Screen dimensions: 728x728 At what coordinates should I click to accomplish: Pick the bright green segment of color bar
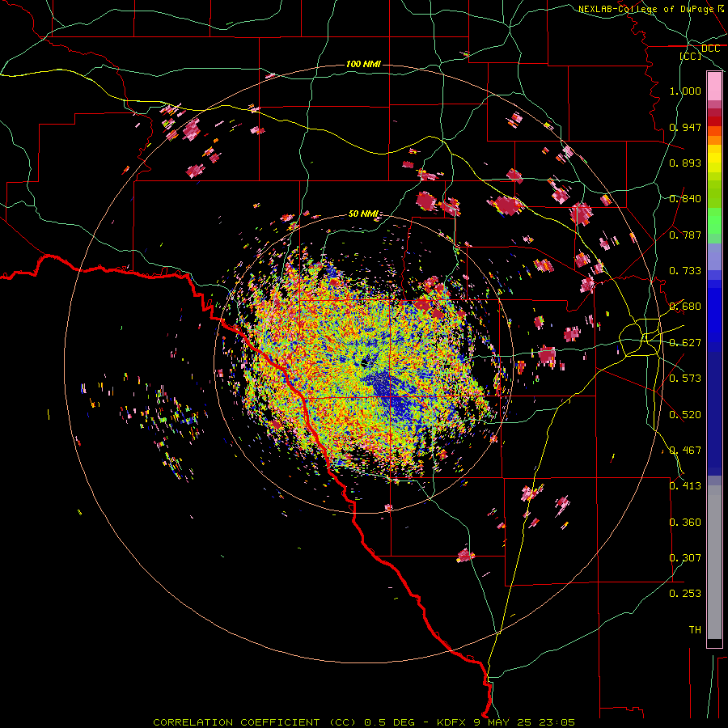point(714,221)
